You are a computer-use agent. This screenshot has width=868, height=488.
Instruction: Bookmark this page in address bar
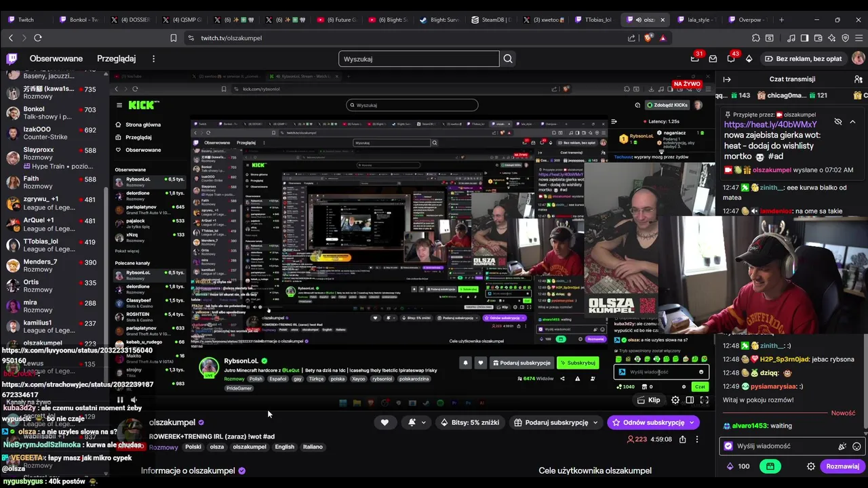pyautogui.click(x=174, y=38)
